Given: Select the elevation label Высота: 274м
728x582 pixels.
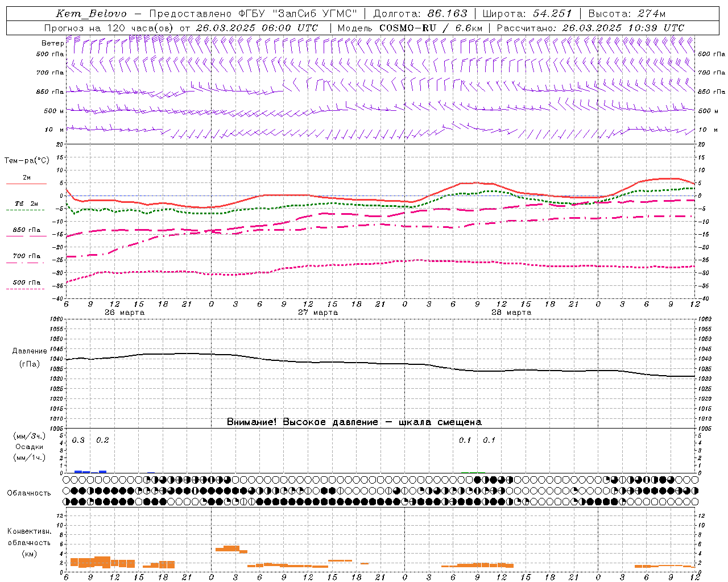Looking at the screenshot, I should pyautogui.click(x=627, y=14).
